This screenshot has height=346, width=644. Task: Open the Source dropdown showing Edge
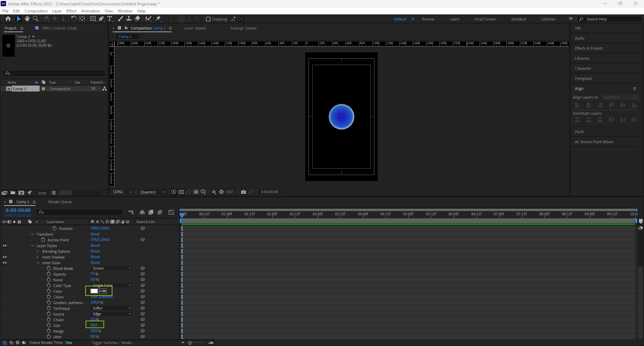click(112, 314)
